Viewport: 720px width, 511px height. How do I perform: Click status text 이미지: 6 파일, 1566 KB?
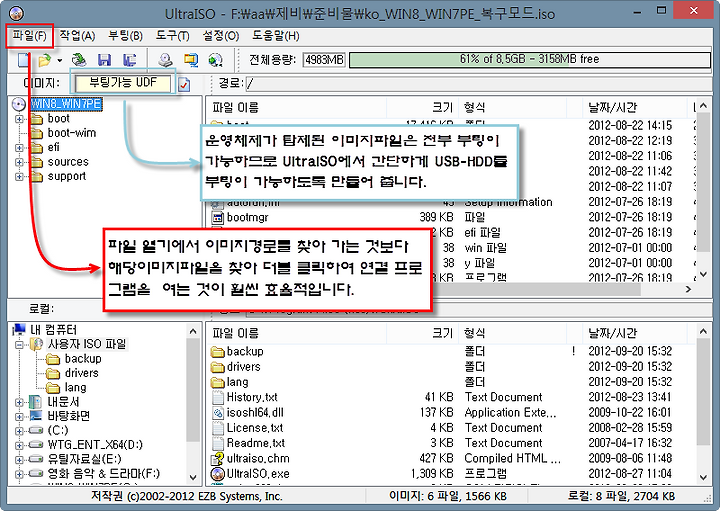pos(448,496)
